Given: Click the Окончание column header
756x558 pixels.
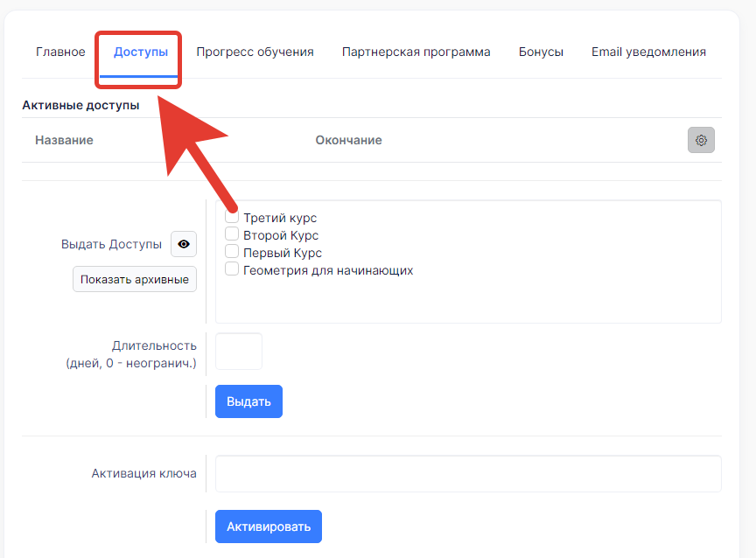Looking at the screenshot, I should (348, 140).
